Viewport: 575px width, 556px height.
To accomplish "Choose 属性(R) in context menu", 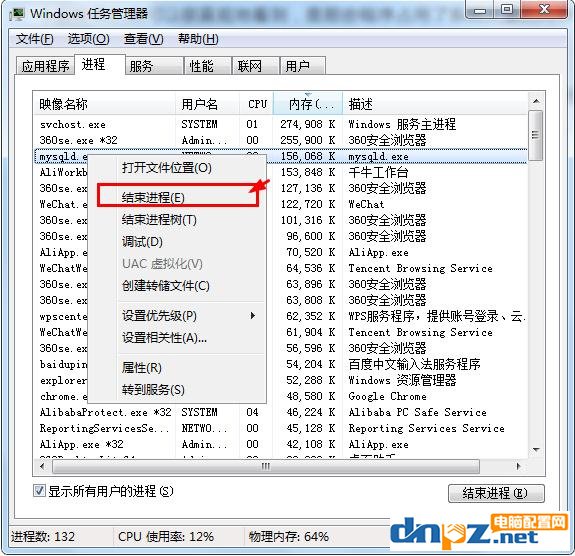I will click(x=177, y=367).
